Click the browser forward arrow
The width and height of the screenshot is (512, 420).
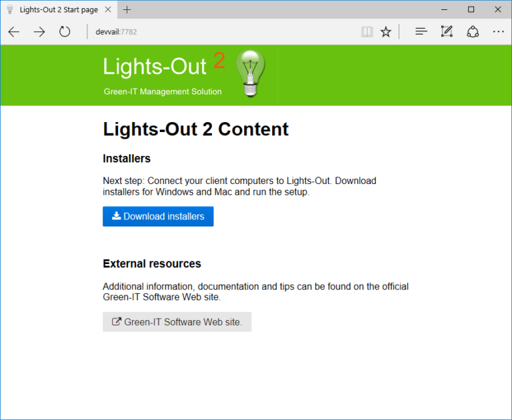[x=39, y=31]
